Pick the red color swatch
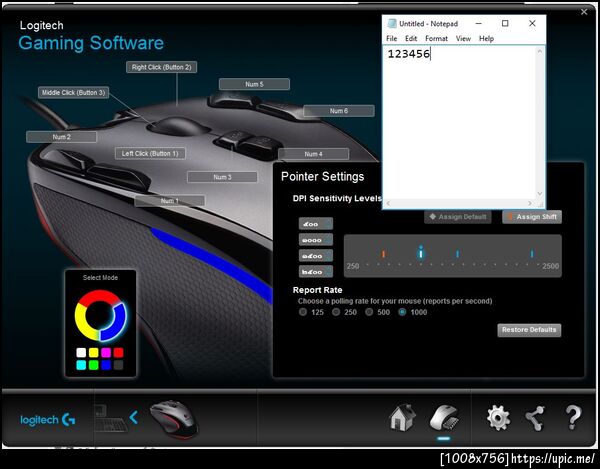The width and height of the screenshot is (600, 469). [119, 352]
